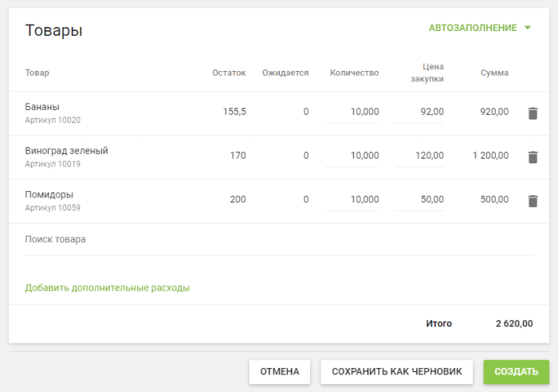Expand the Автозаполнение dropdown arrow

[528, 28]
